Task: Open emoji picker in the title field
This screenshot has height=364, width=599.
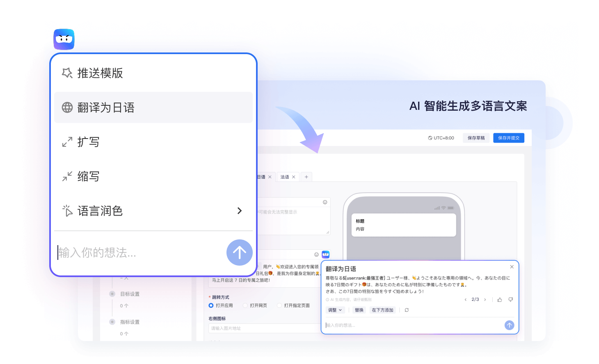Action: tap(325, 202)
